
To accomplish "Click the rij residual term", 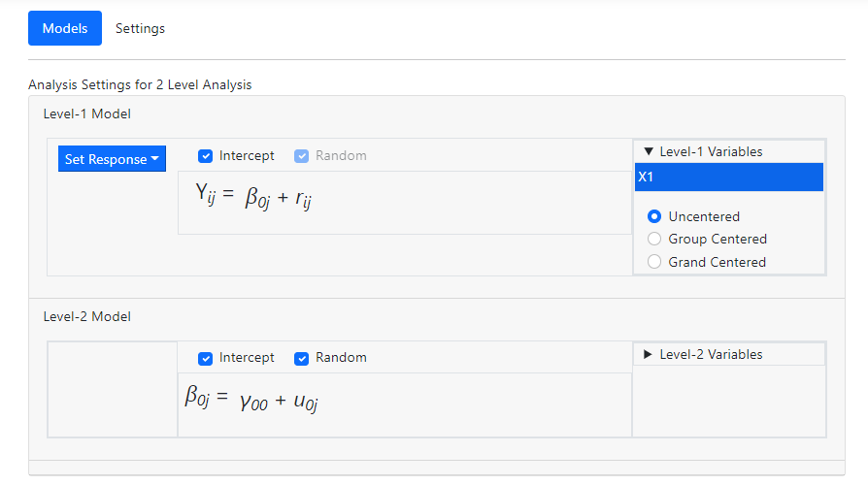I will [x=303, y=201].
